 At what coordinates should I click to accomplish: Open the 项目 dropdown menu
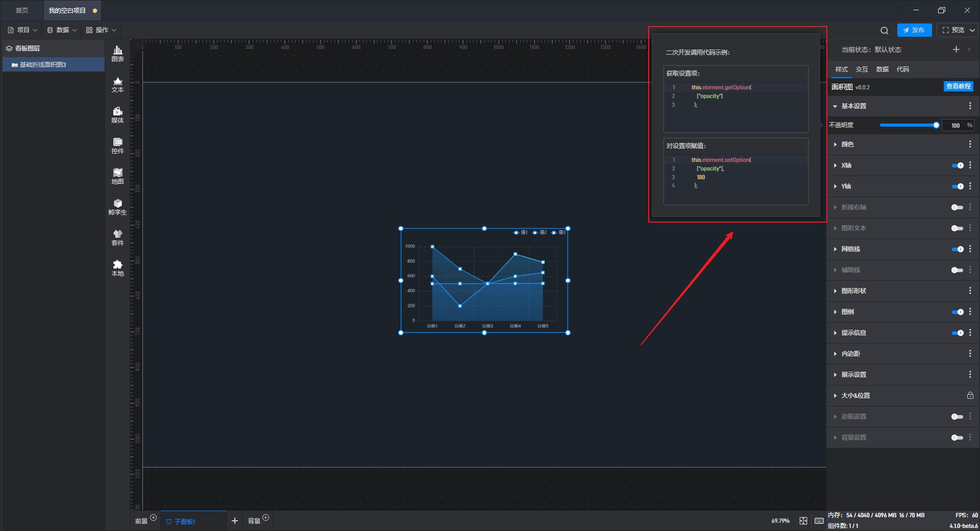22,30
